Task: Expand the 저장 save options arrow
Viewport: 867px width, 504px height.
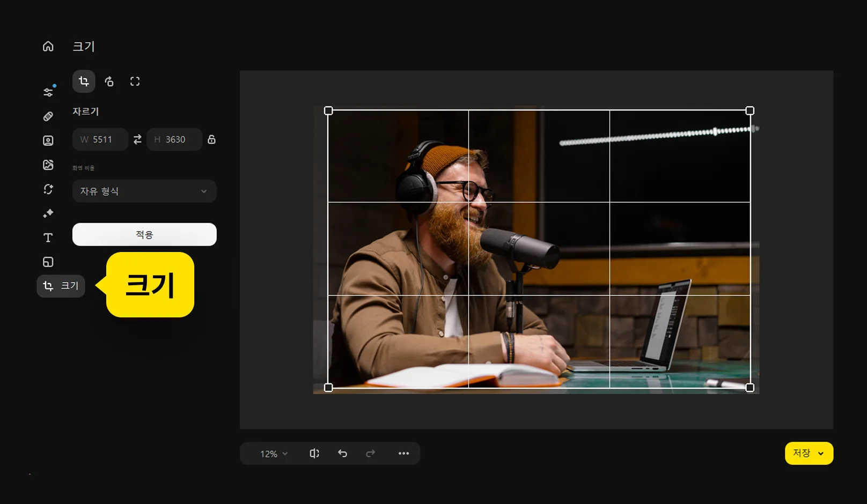Action: tap(821, 454)
